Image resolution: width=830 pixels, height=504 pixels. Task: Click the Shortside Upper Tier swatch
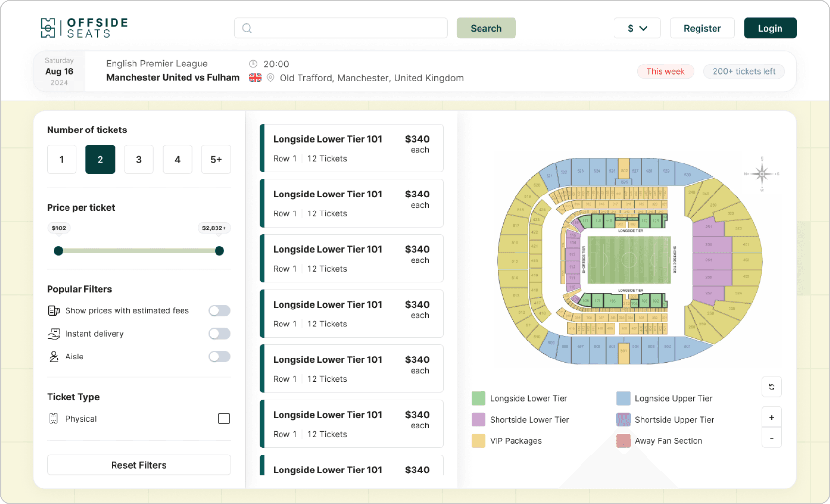coord(623,420)
